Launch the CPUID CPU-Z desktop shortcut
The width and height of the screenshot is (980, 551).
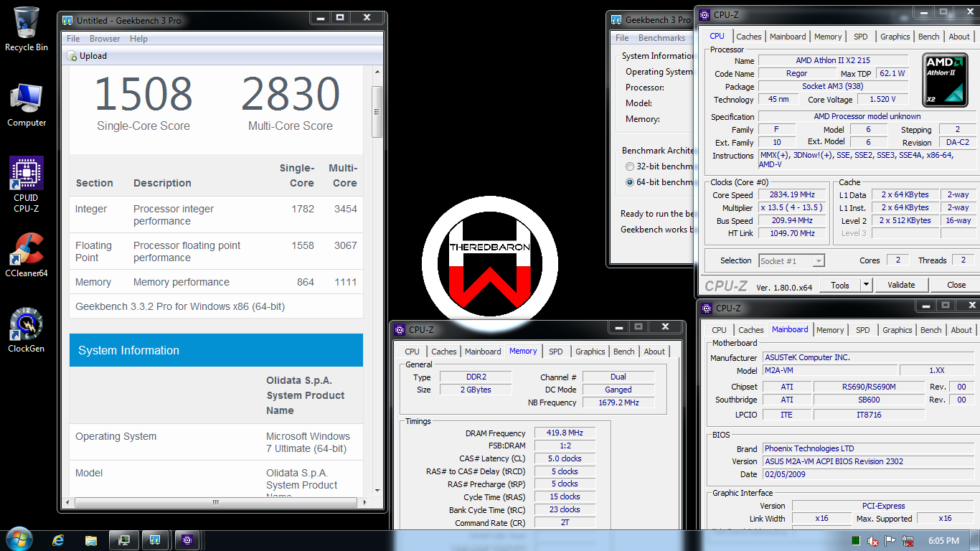point(27,184)
